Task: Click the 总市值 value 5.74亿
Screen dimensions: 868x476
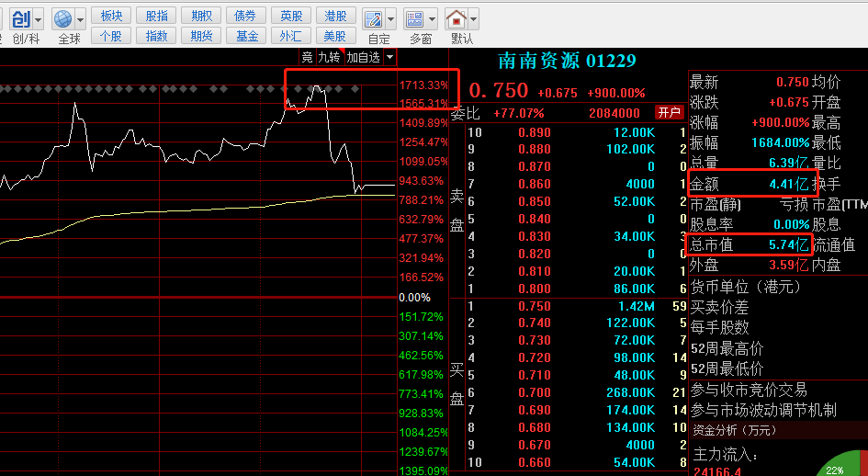Action: pos(789,244)
